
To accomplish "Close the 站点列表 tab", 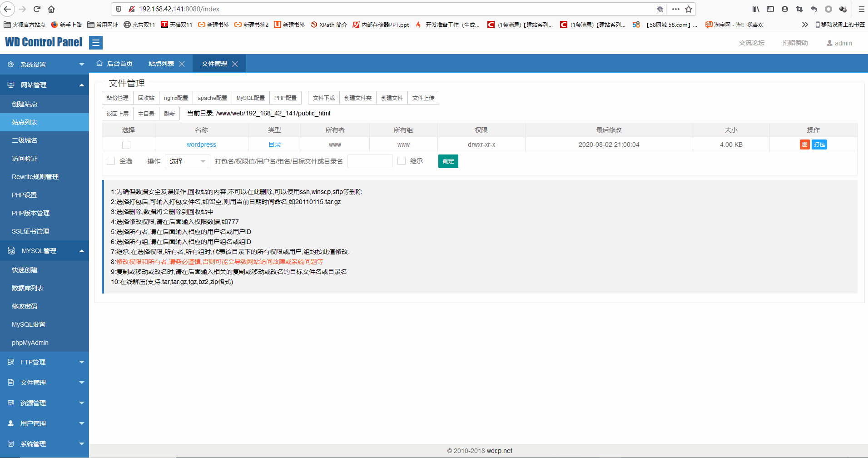I will pos(182,64).
